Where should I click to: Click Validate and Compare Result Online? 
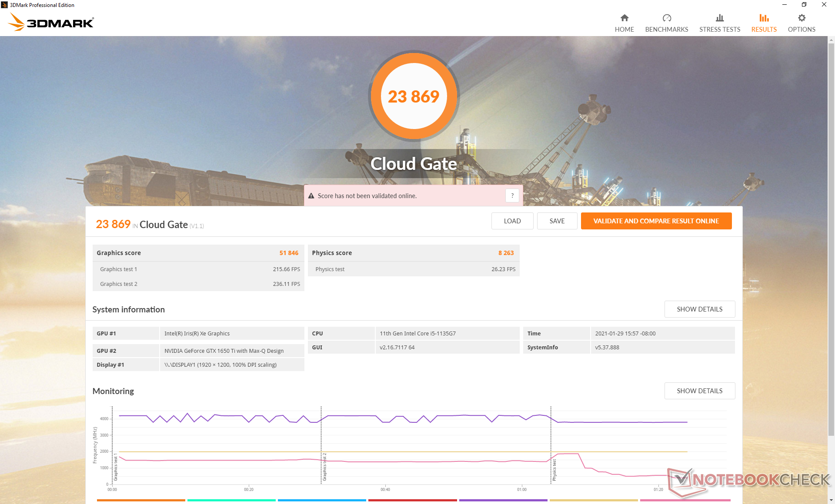click(x=656, y=221)
